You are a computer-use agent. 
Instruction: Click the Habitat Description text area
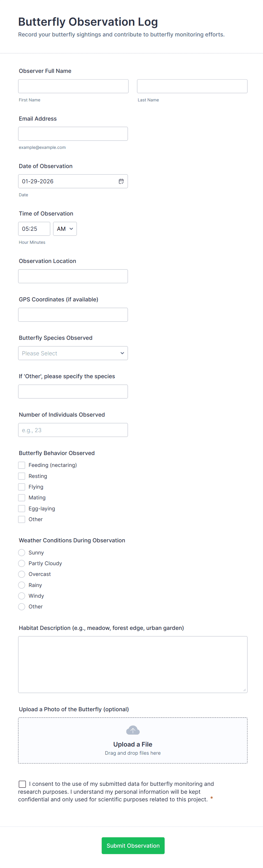coord(133,664)
